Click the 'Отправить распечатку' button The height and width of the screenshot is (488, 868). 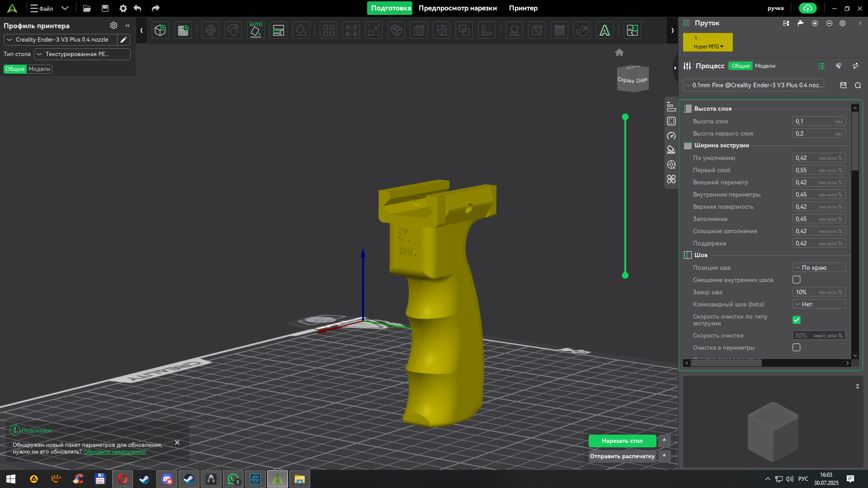(x=622, y=456)
